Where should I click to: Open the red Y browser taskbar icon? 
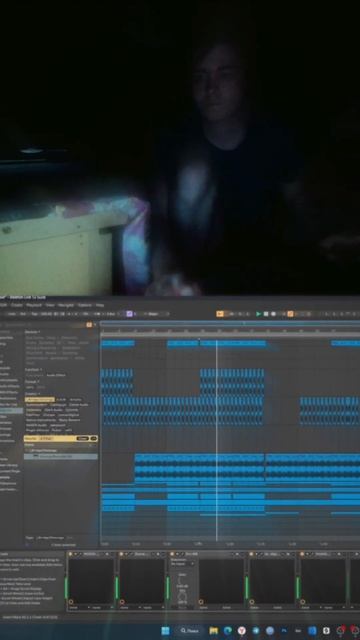(242, 631)
